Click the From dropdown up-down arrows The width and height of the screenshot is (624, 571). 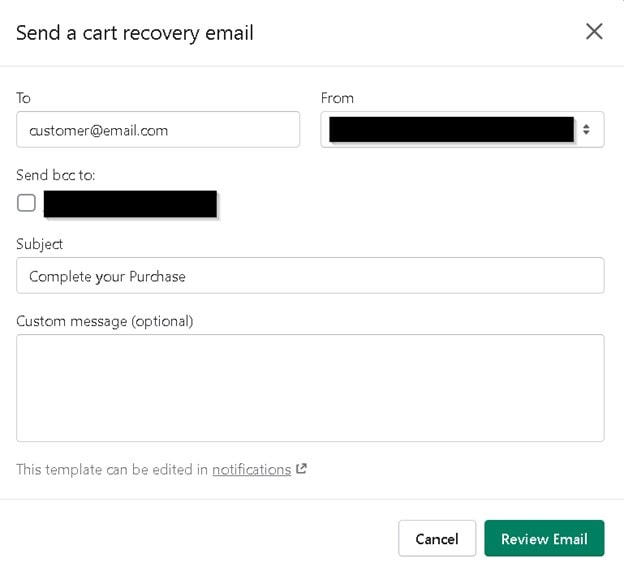pos(587,129)
